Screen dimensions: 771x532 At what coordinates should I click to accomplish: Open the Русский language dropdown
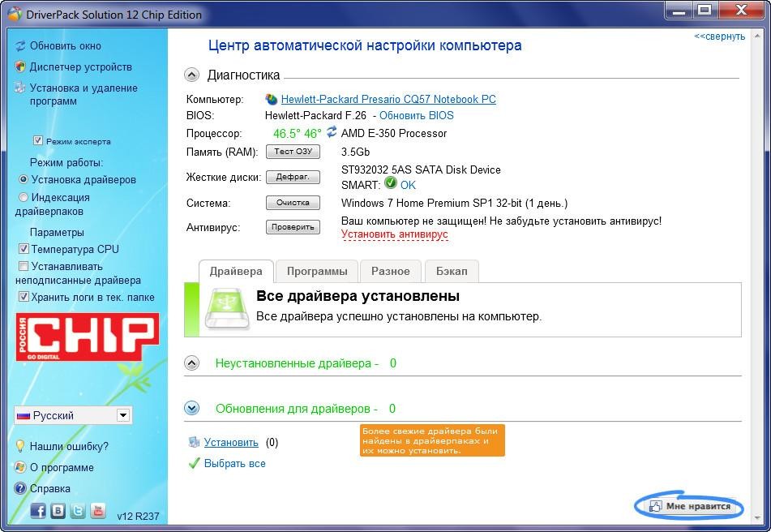pyautogui.click(x=73, y=415)
